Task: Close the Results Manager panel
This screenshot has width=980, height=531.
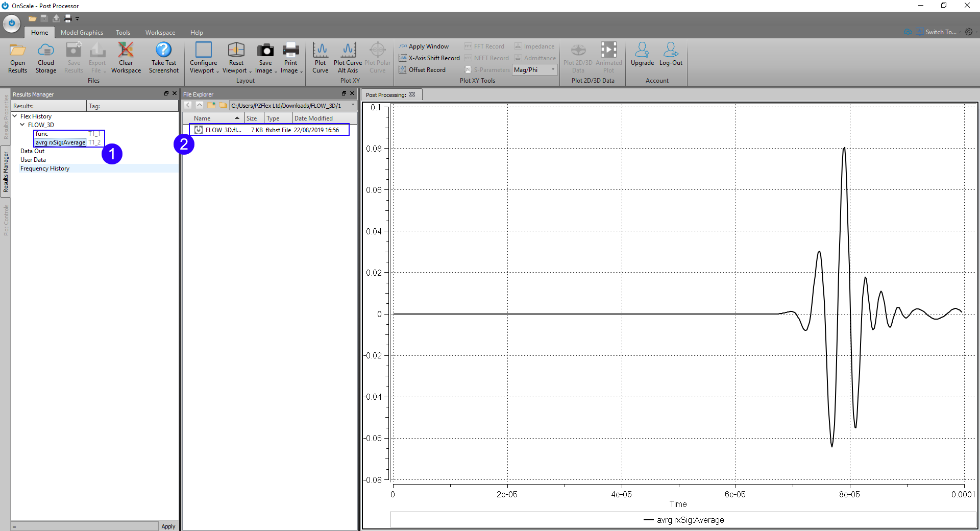Action: 175,93
